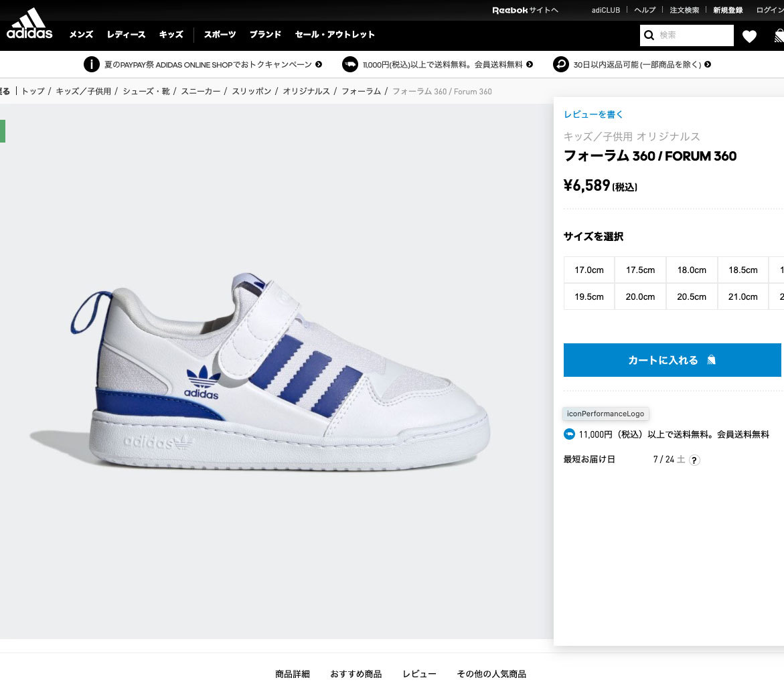Focus the 検索 search field

pyautogui.click(x=694, y=35)
